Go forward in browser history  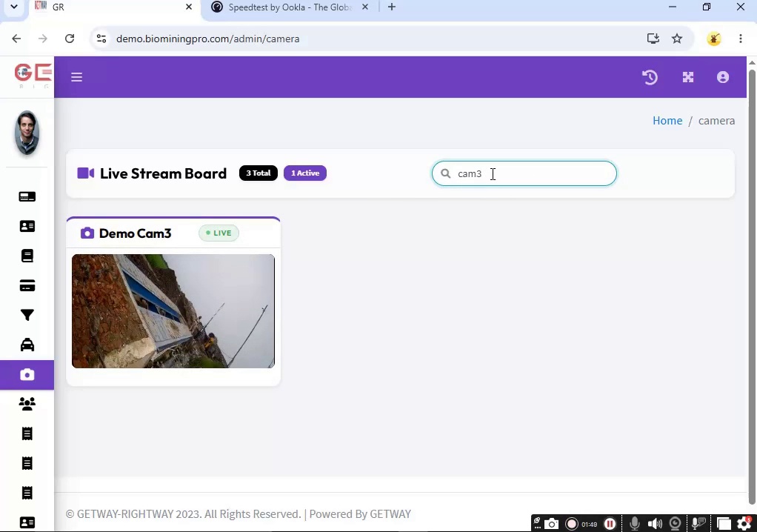pyautogui.click(x=43, y=39)
